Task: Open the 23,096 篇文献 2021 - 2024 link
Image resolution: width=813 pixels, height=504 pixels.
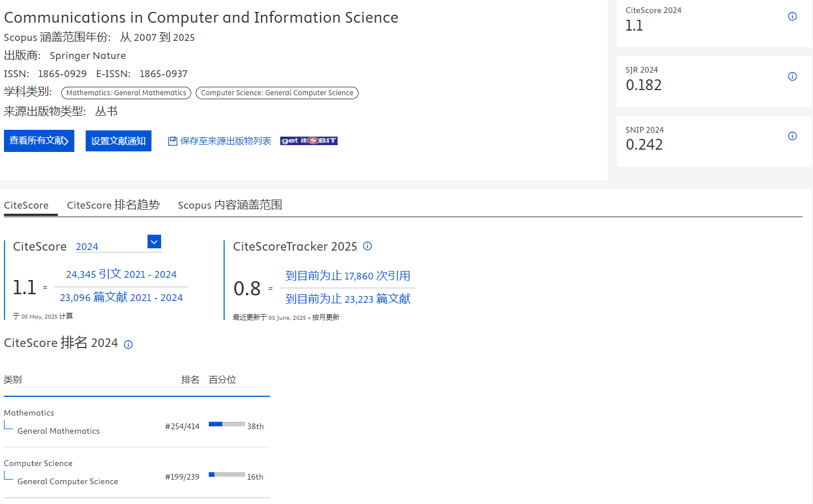Action: [x=121, y=298]
